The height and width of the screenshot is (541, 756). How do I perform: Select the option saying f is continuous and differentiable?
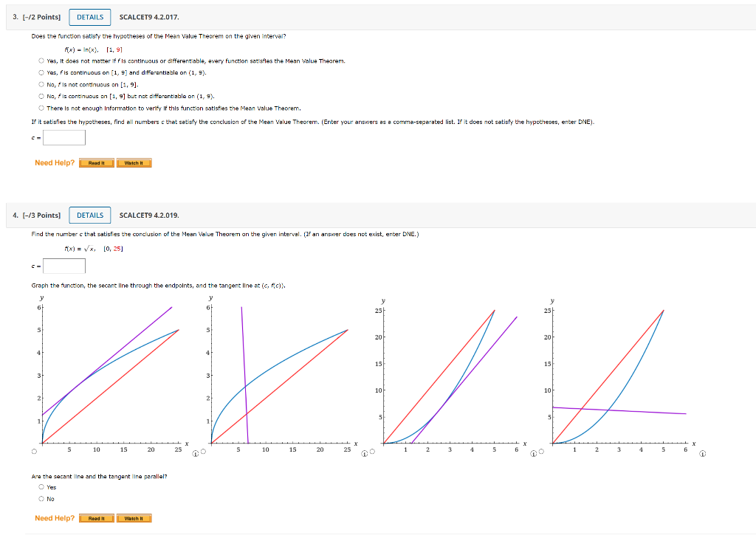point(41,72)
